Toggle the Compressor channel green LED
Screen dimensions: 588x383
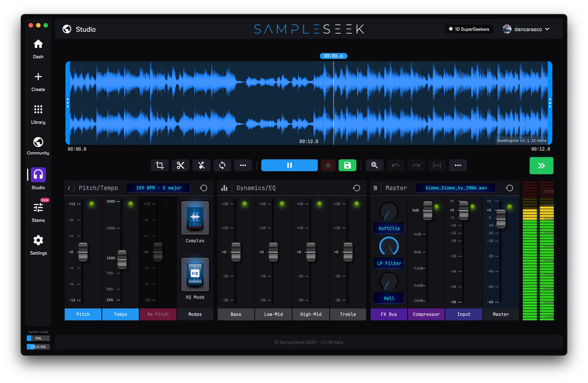pos(437,207)
